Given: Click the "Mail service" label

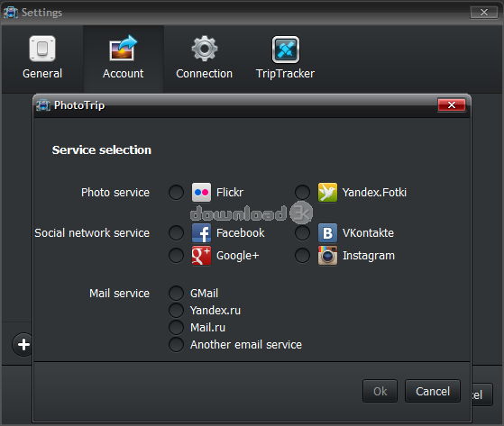Looking at the screenshot, I should [119, 293].
